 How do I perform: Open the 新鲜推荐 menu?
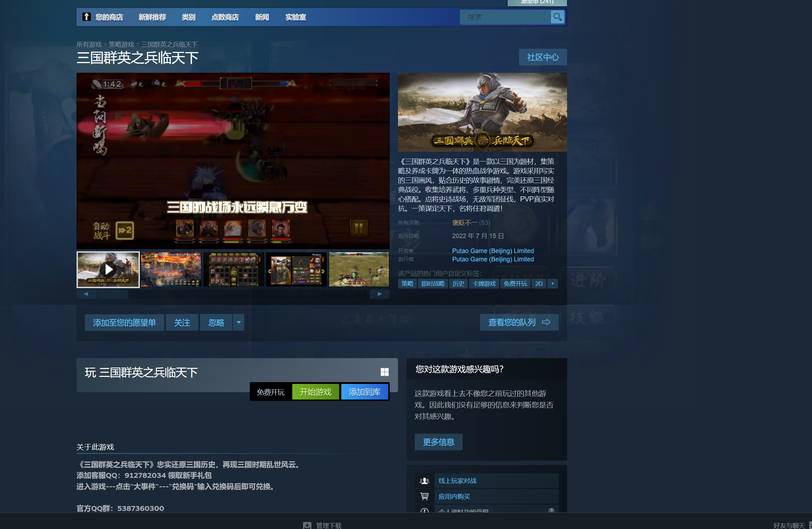tap(152, 17)
